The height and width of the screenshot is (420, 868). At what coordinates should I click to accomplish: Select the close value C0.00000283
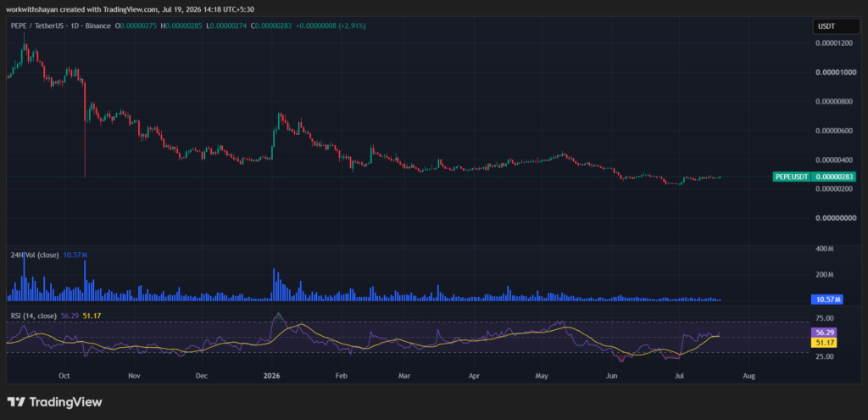pyautogui.click(x=272, y=26)
